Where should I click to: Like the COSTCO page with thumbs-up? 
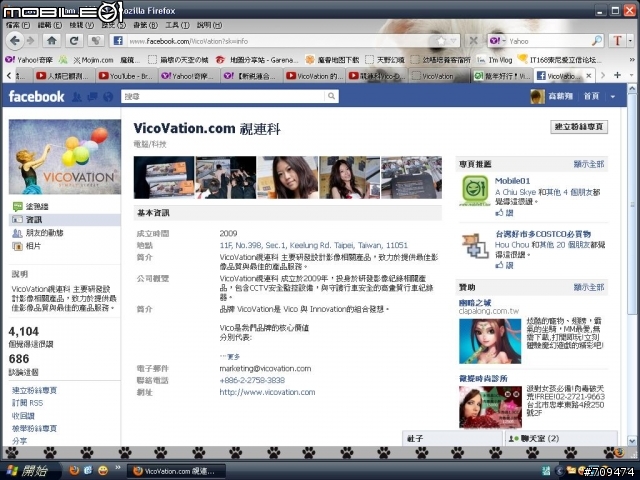500,265
